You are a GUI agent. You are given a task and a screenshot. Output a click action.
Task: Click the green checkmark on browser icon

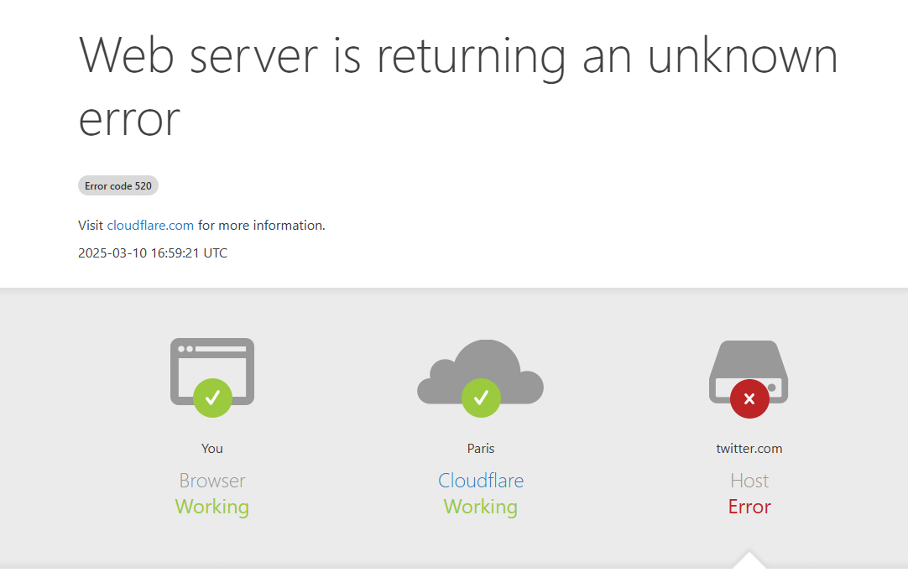coord(212,398)
